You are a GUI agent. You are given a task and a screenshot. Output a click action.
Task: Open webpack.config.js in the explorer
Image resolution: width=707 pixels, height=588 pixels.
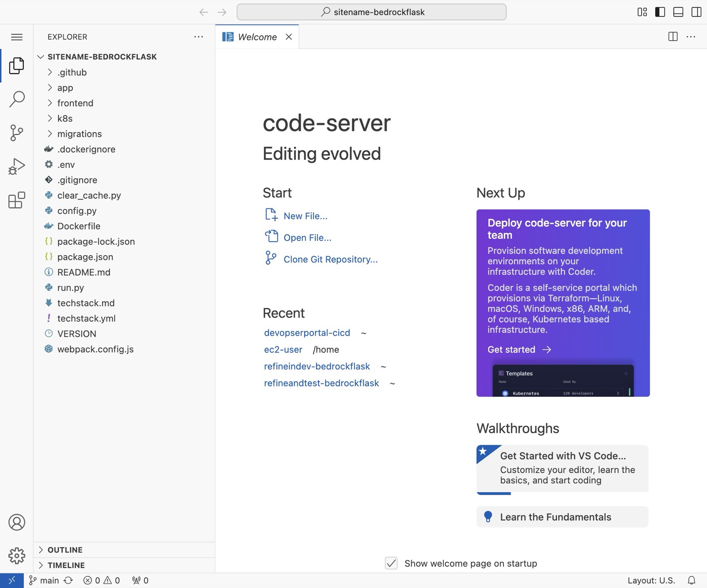pos(124,349)
